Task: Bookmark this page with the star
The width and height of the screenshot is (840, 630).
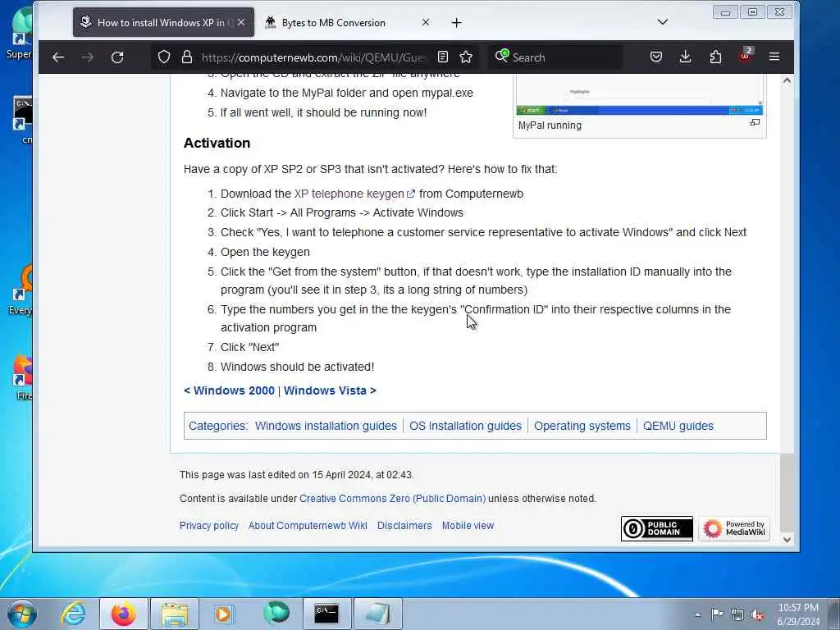Action: [466, 57]
